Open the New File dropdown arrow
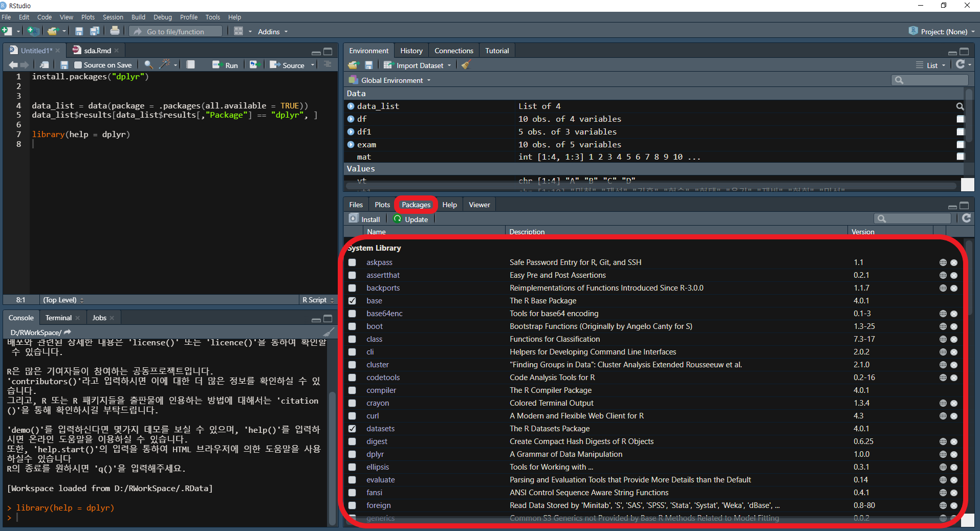The image size is (980, 531). pos(18,31)
